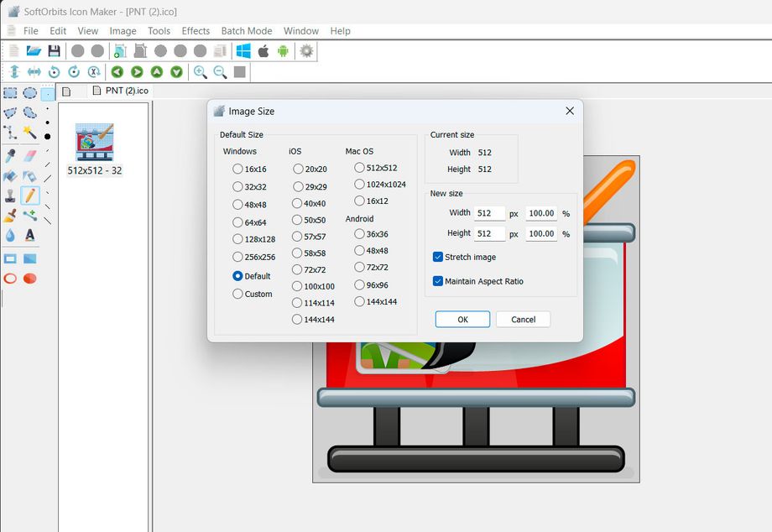Choose the Magic Wand selection tool
Viewport: 772px width, 532px height.
pos(31,130)
